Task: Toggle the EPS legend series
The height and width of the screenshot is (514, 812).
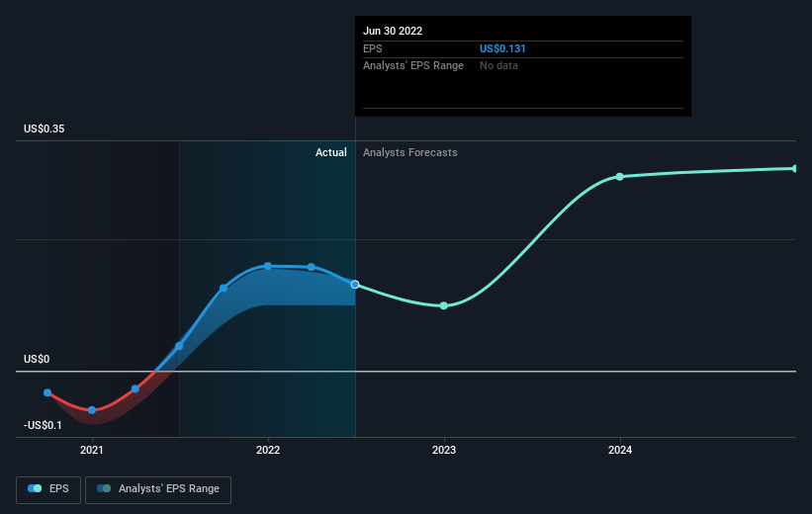Action: (48, 489)
